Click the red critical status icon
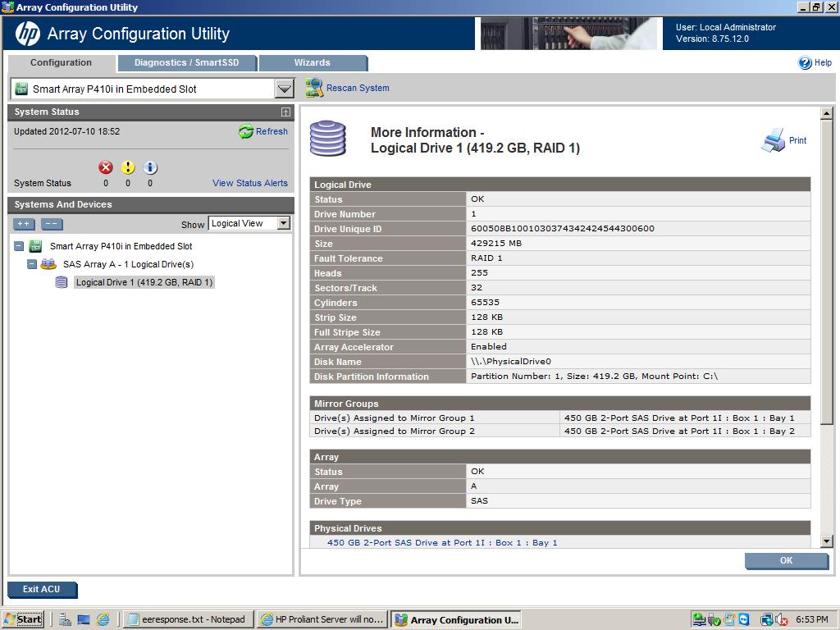Screen dimensions: 840x630 click(x=106, y=167)
